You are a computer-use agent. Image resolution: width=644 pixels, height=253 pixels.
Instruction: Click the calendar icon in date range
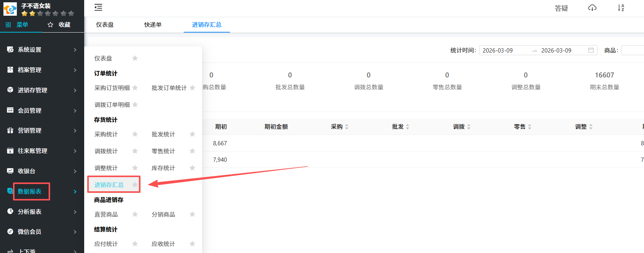[x=591, y=50]
